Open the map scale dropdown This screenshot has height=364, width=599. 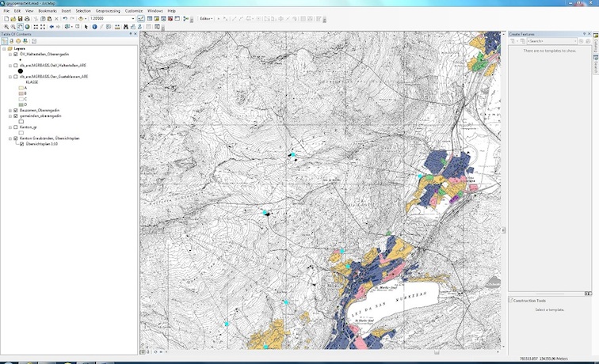click(132, 18)
